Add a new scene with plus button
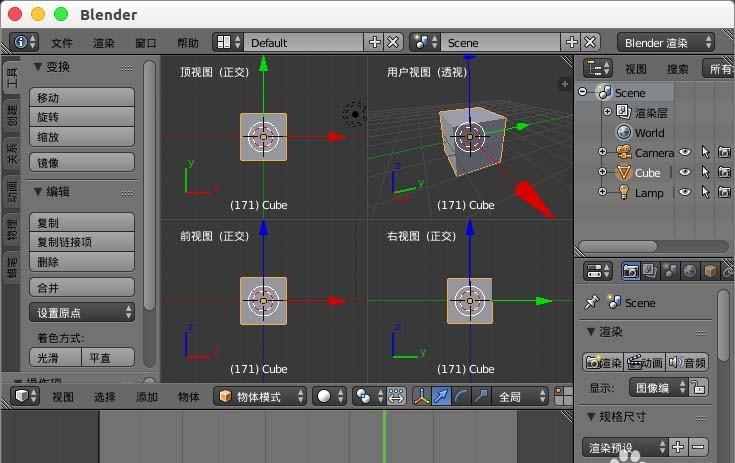Screen dimensions: 735x463 (571, 43)
